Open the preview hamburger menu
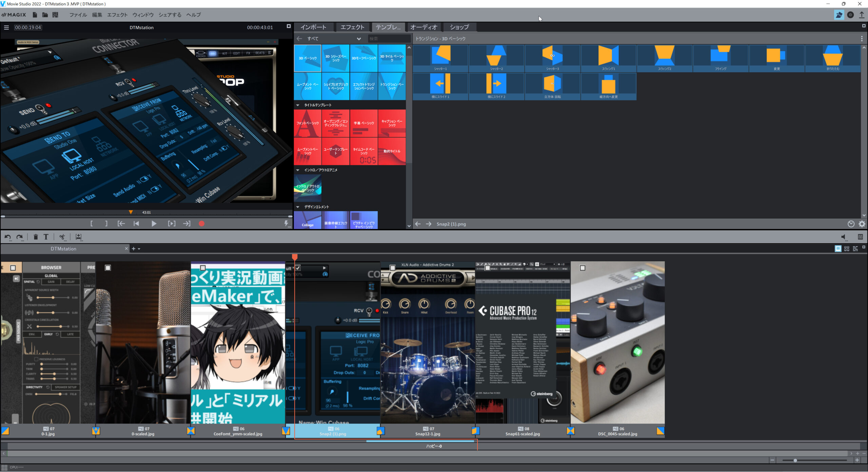This screenshot has width=868, height=472. [x=6, y=27]
